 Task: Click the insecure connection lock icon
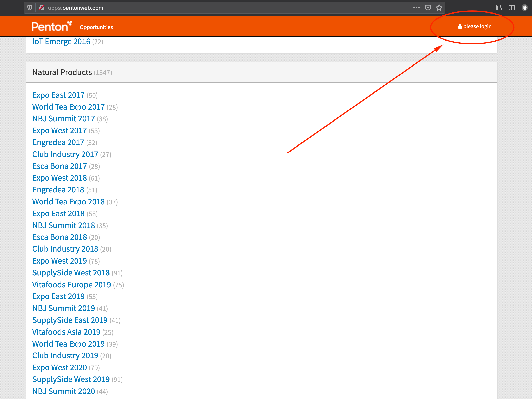point(42,8)
